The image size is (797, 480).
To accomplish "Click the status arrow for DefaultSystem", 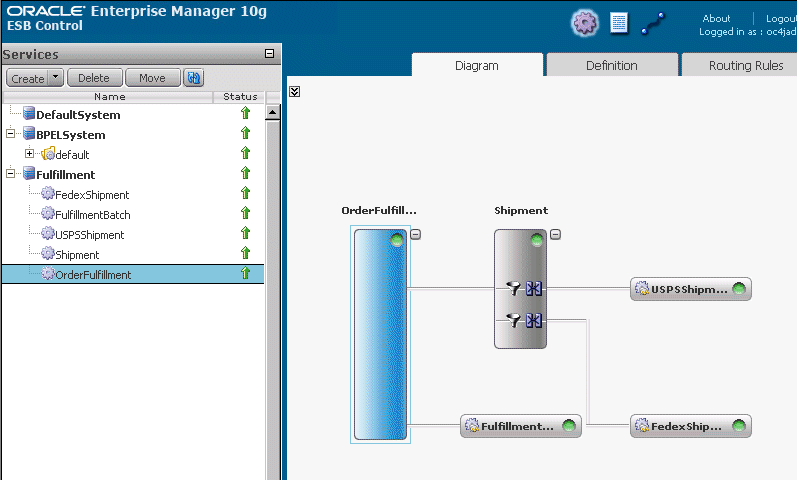I will (246, 113).
